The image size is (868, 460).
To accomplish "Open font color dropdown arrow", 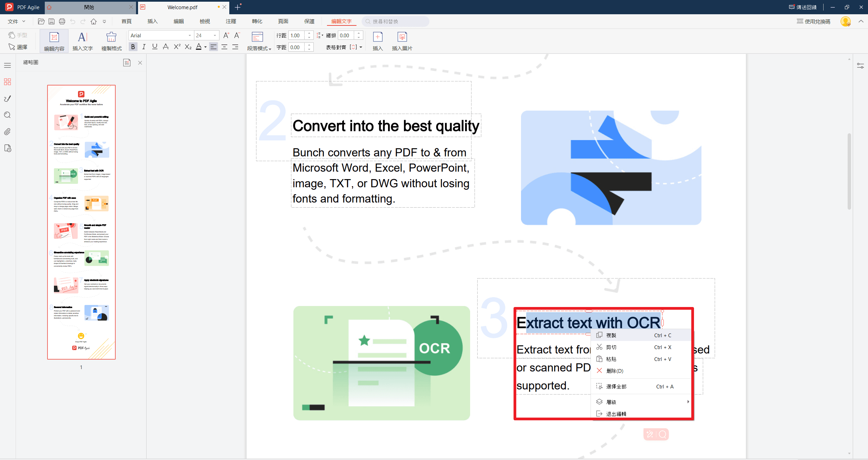I will (x=206, y=47).
